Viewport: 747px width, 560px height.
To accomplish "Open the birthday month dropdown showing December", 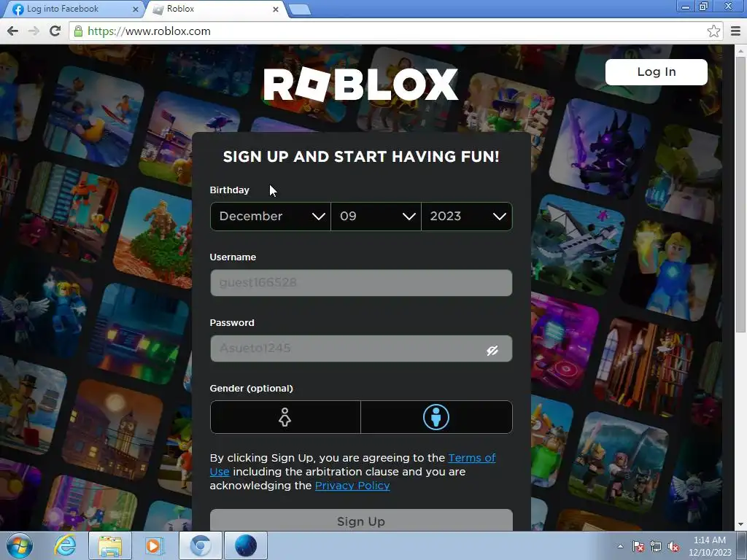I will click(270, 216).
